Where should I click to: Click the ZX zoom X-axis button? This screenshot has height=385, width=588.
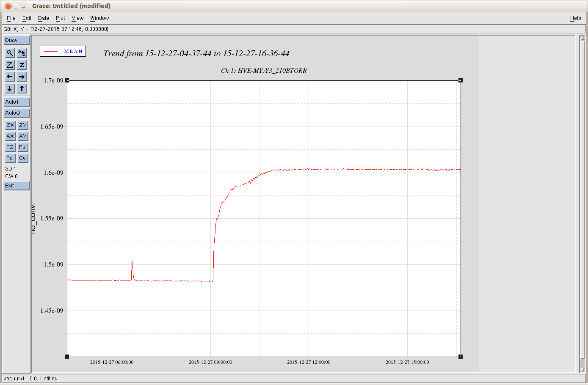10,125
